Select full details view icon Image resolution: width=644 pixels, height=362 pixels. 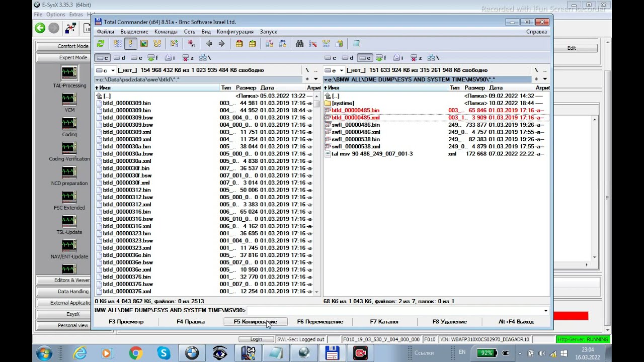[130, 44]
